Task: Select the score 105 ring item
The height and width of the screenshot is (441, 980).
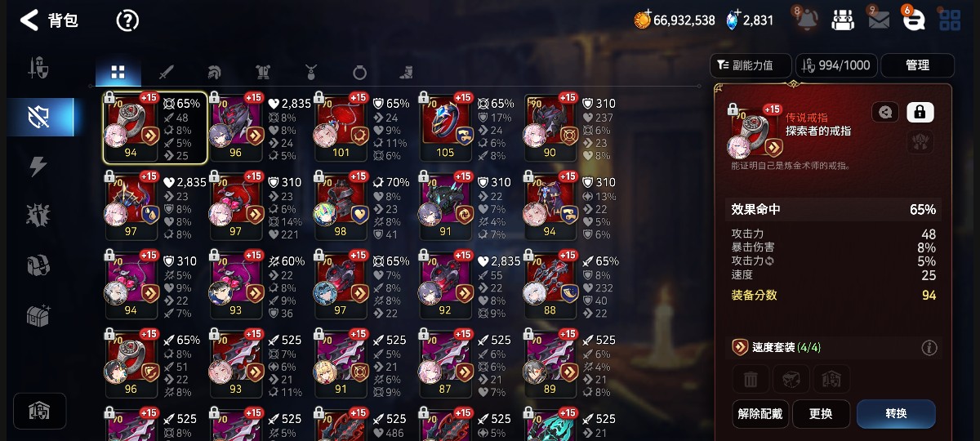Action: [445, 127]
